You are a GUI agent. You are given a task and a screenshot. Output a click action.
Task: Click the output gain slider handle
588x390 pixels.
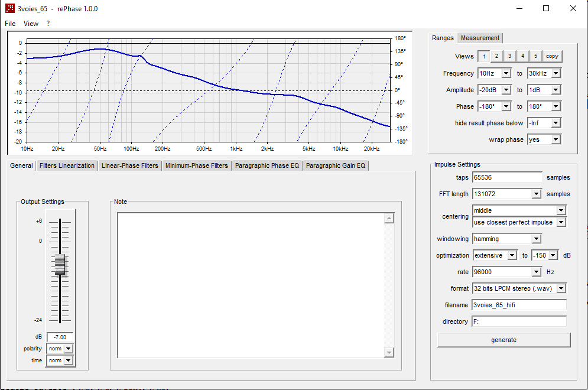pos(60,265)
